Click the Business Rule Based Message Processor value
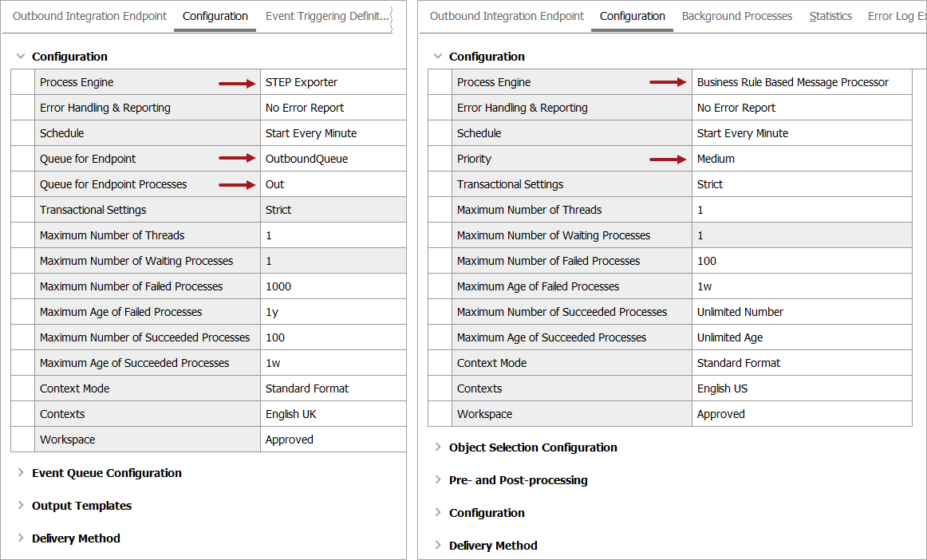Viewport: 927px width, 560px height. tap(792, 82)
